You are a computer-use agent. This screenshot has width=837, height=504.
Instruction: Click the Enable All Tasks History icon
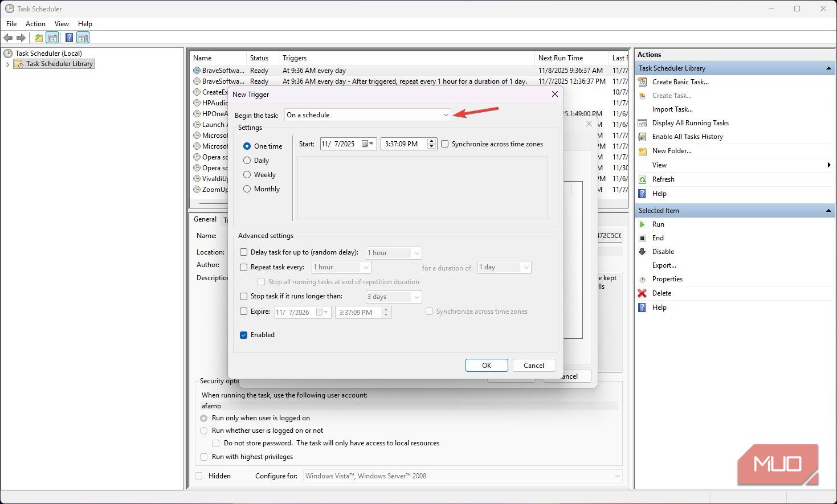(642, 137)
